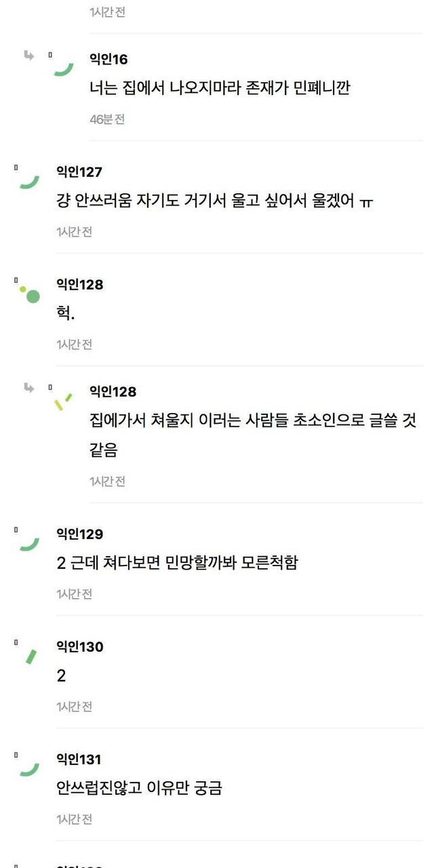Click the yellow-green avatar on 익인128's reply
Image resolution: width=434 pixels, height=868 pixels.
coord(62,401)
